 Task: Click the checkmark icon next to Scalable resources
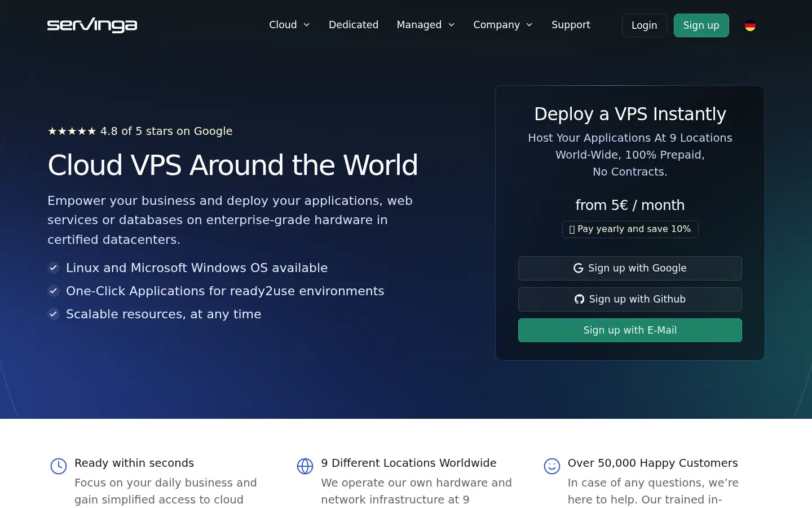click(54, 314)
